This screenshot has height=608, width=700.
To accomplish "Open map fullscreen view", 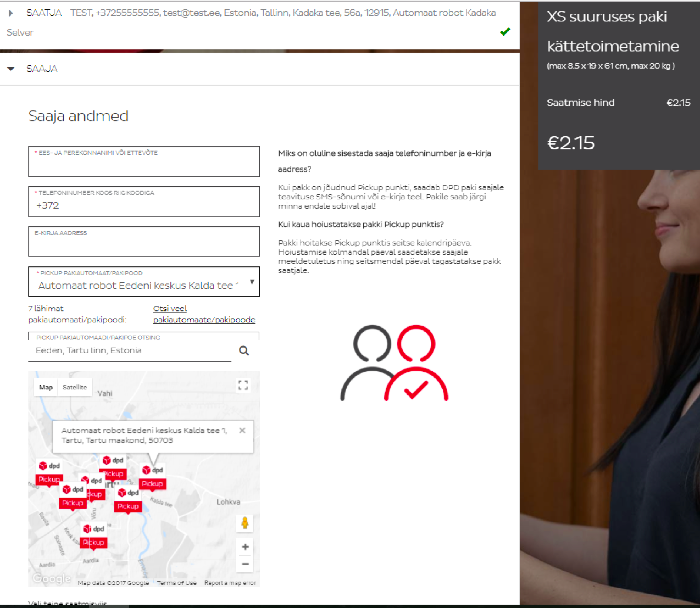I will (243, 385).
